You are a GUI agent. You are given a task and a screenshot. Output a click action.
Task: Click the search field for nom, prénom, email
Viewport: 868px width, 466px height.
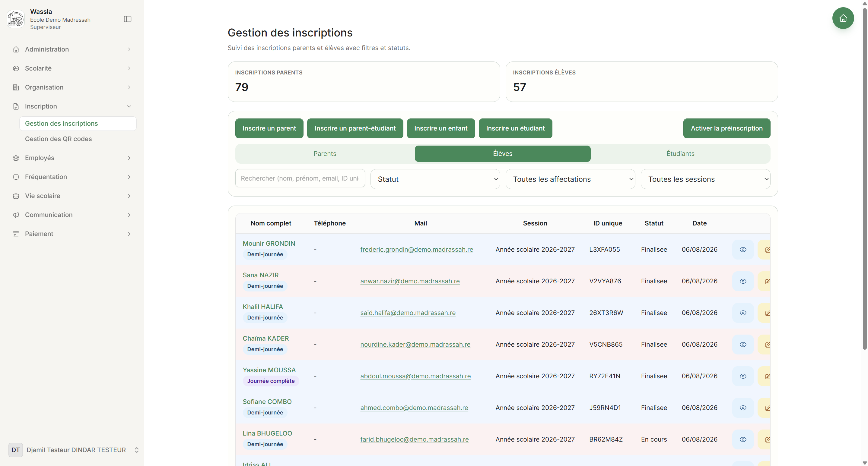[300, 178]
